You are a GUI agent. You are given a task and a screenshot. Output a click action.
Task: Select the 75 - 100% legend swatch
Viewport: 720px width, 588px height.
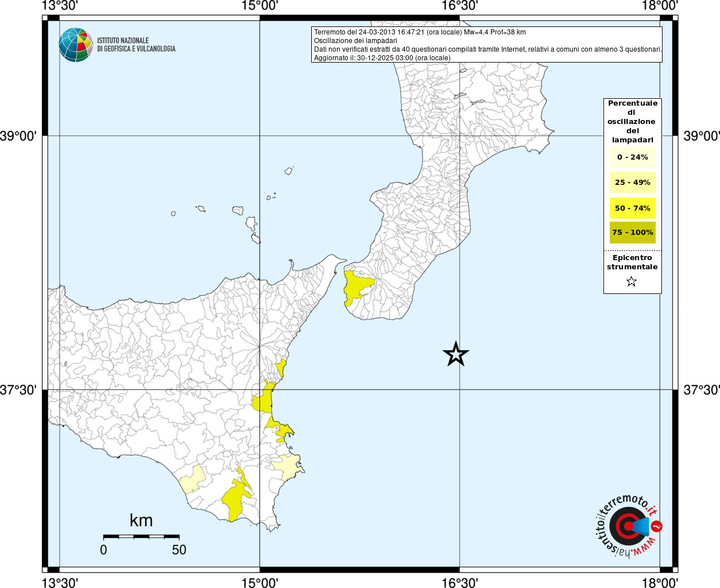point(632,233)
